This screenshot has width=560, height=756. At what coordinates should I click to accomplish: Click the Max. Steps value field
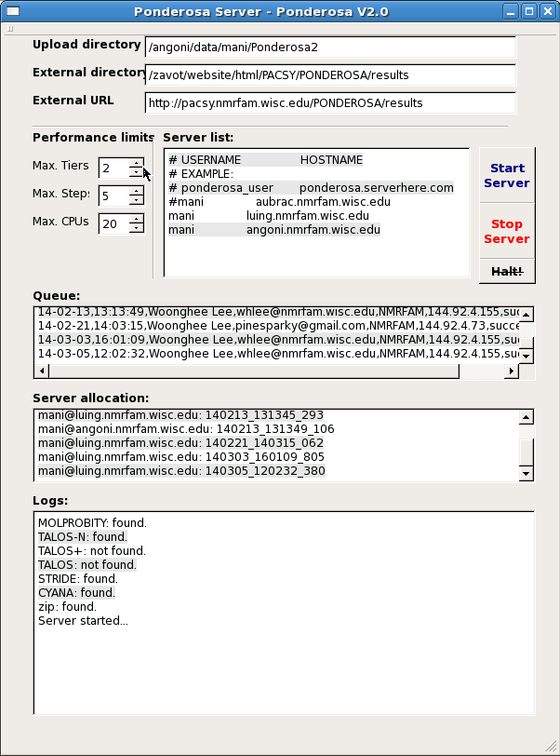pos(114,196)
